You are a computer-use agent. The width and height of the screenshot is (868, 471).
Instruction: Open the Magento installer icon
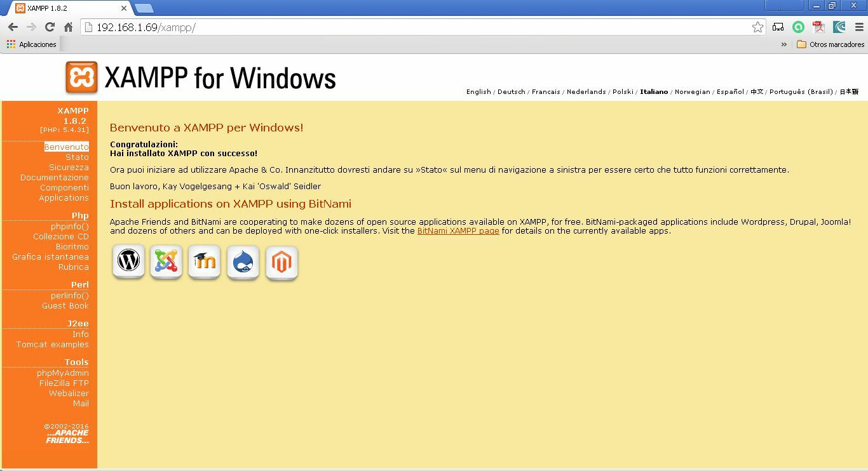pyautogui.click(x=281, y=262)
